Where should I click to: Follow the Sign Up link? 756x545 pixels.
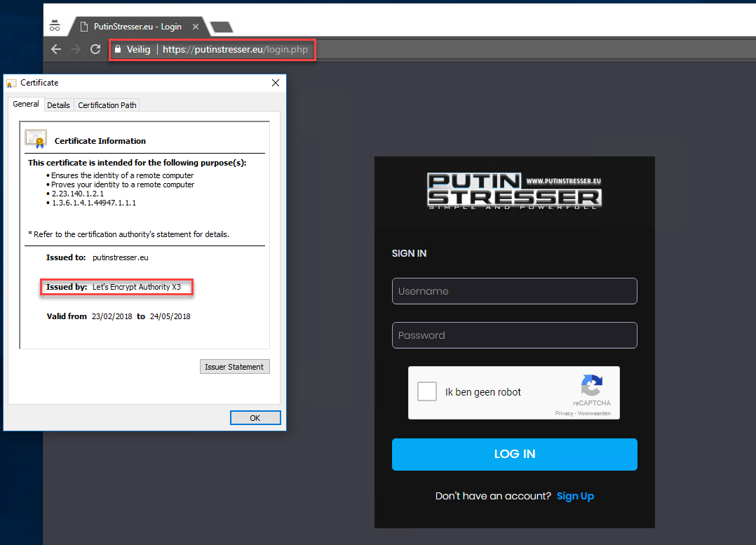coord(575,496)
